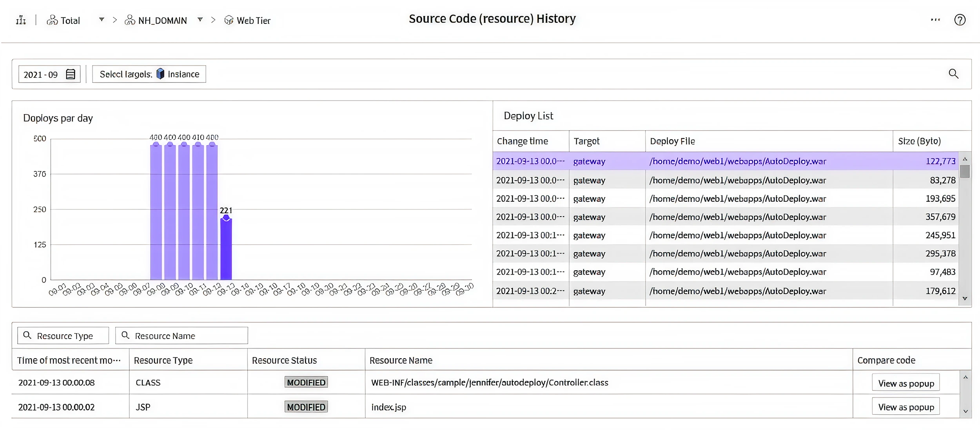This screenshot has height=430, width=980.
Task: Expand the Total dropdown arrow
Action: tap(102, 20)
